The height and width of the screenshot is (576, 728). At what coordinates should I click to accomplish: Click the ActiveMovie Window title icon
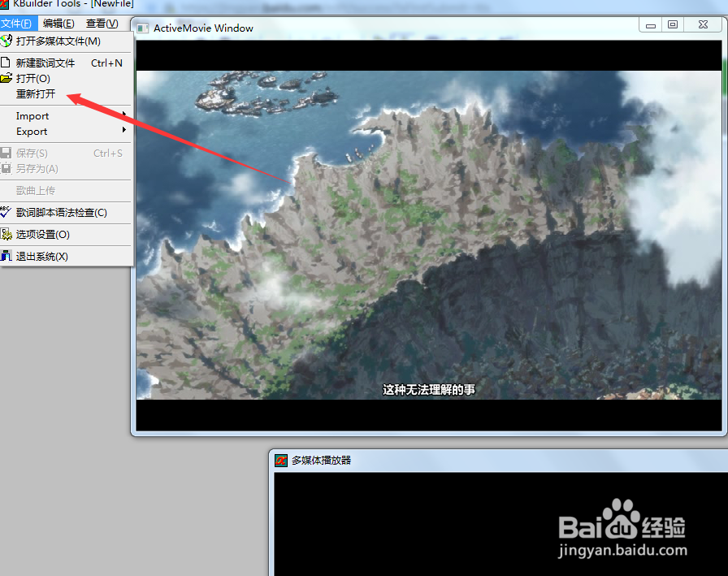[x=143, y=28]
